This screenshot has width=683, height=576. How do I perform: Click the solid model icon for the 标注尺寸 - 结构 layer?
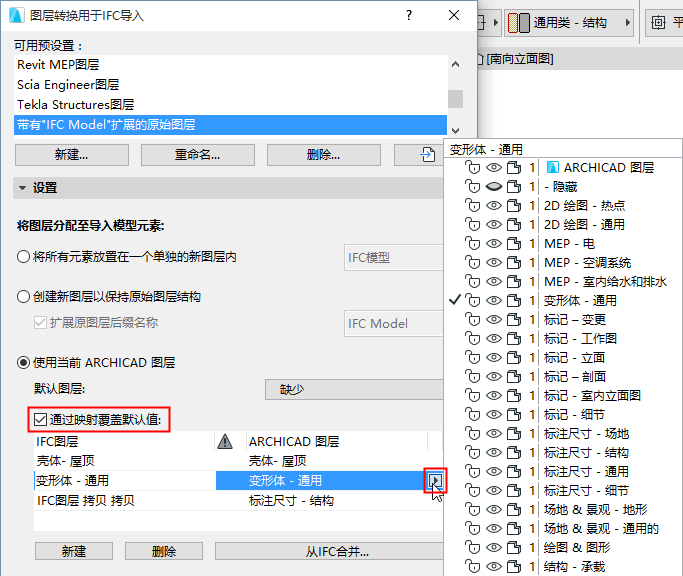tap(514, 453)
